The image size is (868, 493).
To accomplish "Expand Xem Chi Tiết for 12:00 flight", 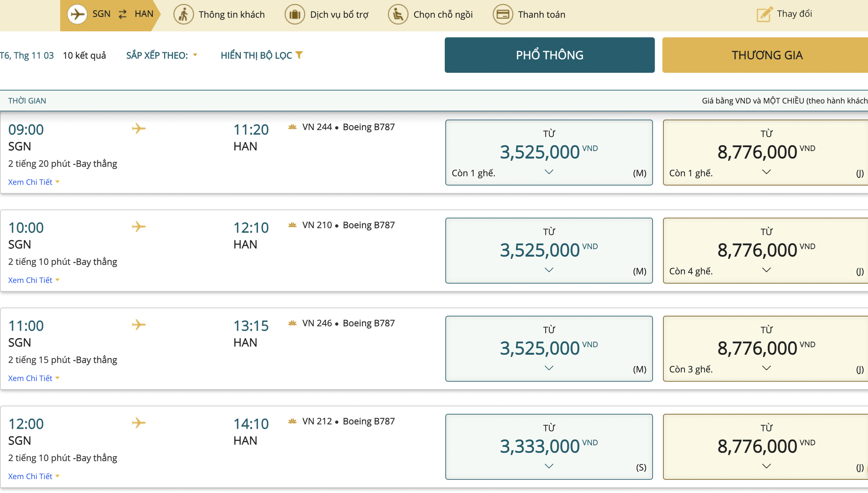I will 34,476.
